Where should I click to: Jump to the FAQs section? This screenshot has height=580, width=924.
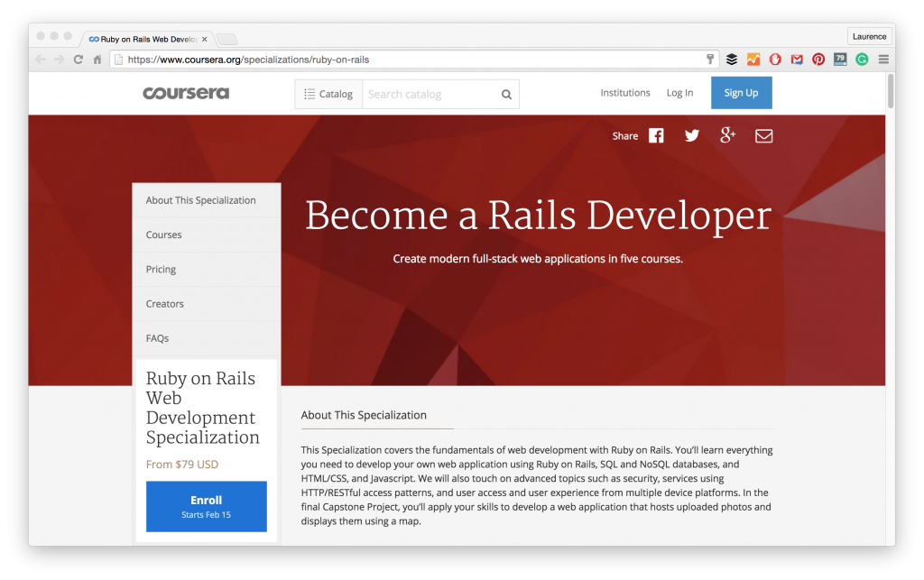coord(207,338)
